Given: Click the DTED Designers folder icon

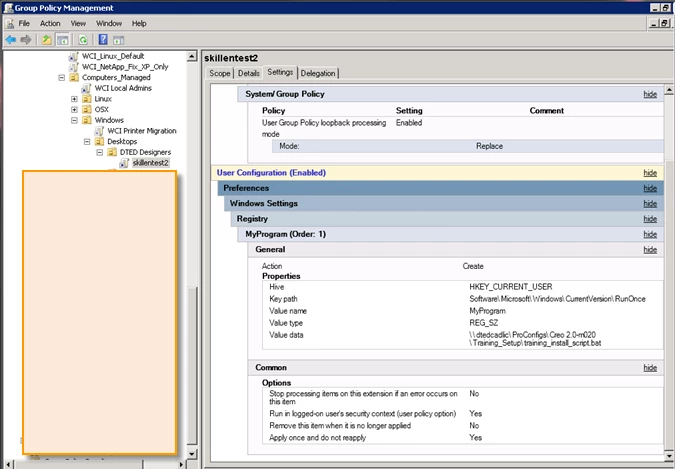Looking at the screenshot, I should pyautogui.click(x=112, y=152).
